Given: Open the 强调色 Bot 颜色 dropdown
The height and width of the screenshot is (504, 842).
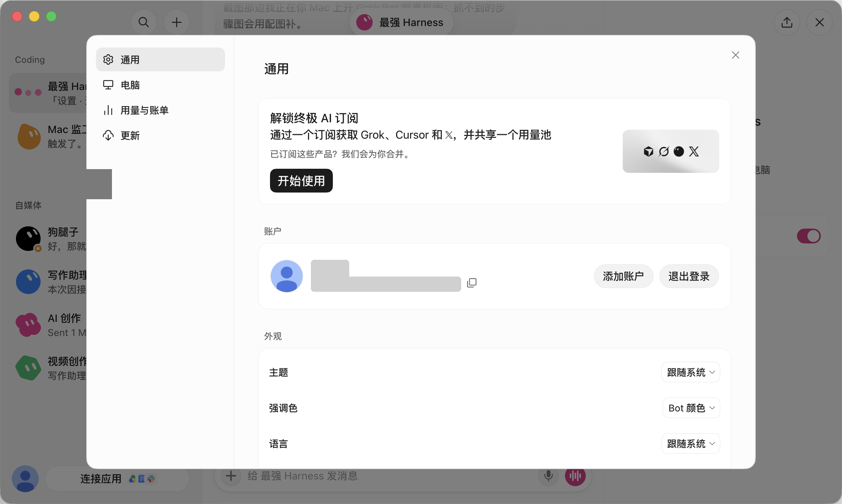Looking at the screenshot, I should pyautogui.click(x=691, y=408).
